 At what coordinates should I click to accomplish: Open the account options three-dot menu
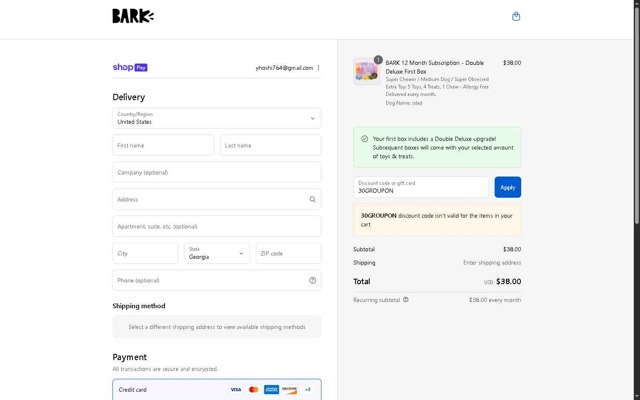click(x=318, y=68)
